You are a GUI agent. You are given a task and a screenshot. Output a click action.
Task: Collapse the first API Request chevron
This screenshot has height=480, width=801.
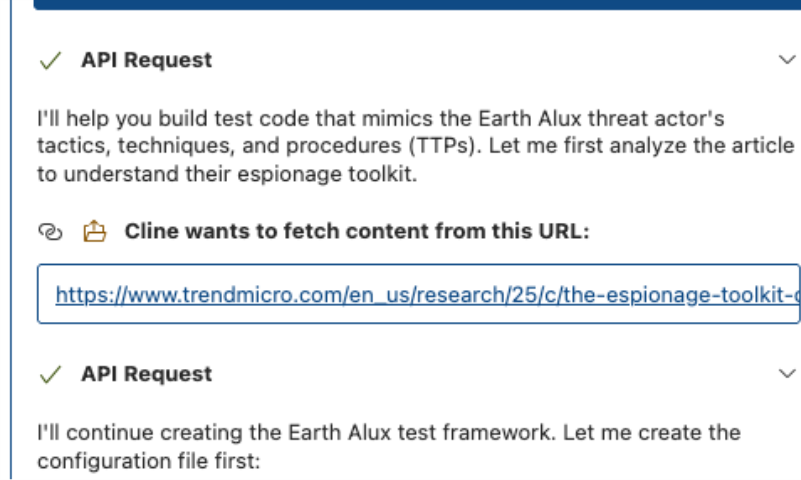pos(785,60)
